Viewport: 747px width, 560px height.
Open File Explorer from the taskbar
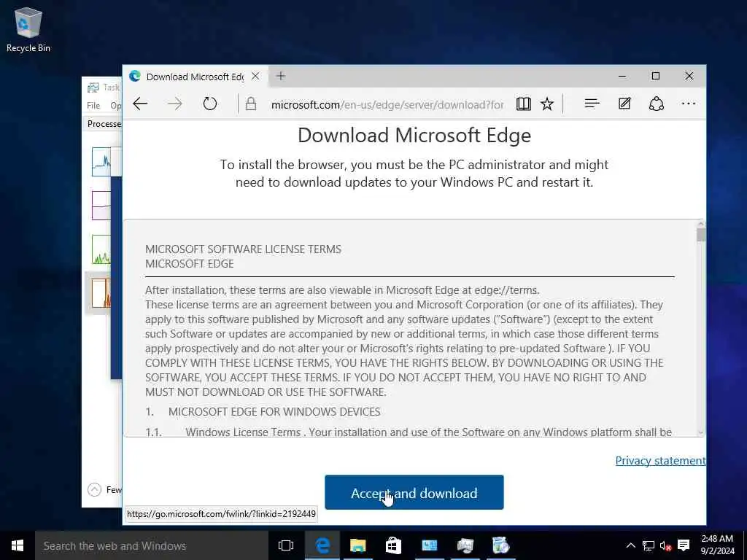point(357,545)
